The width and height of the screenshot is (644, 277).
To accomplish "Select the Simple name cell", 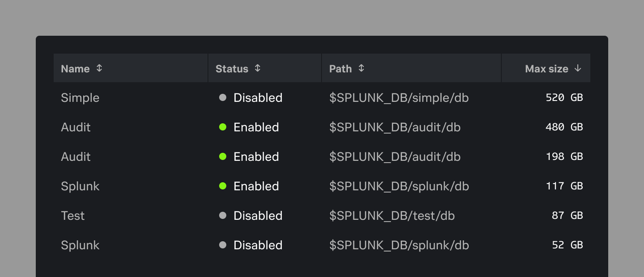I will click(x=80, y=98).
